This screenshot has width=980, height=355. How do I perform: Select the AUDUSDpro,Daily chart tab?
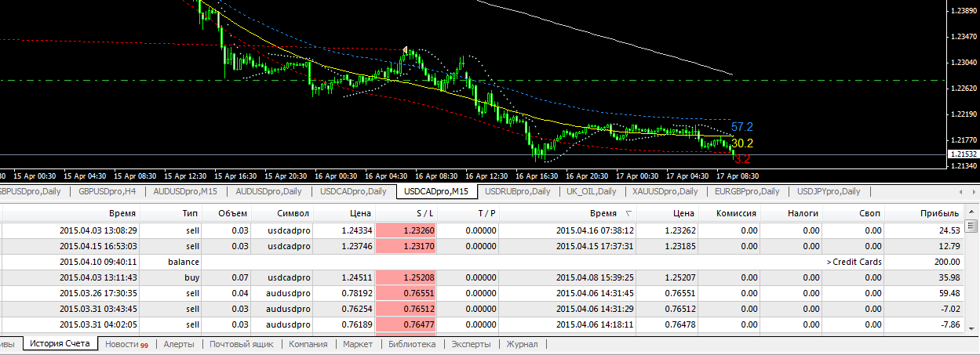tap(269, 191)
